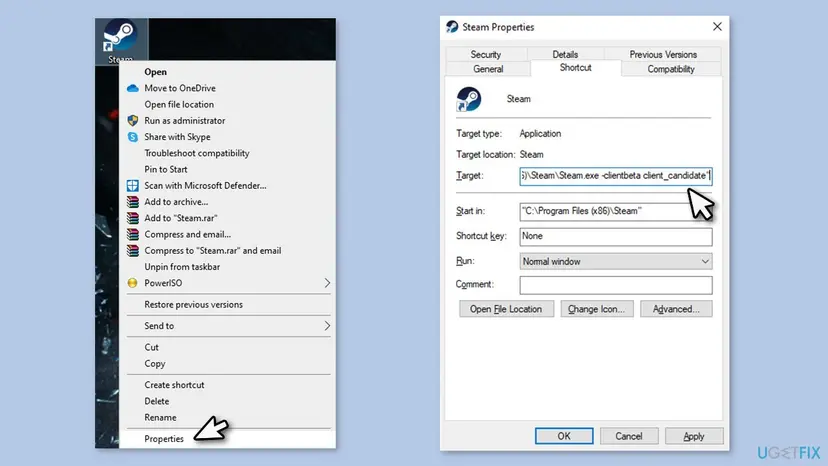828x466 pixels.
Task: Choose Pin to Start
Action: click(x=165, y=170)
